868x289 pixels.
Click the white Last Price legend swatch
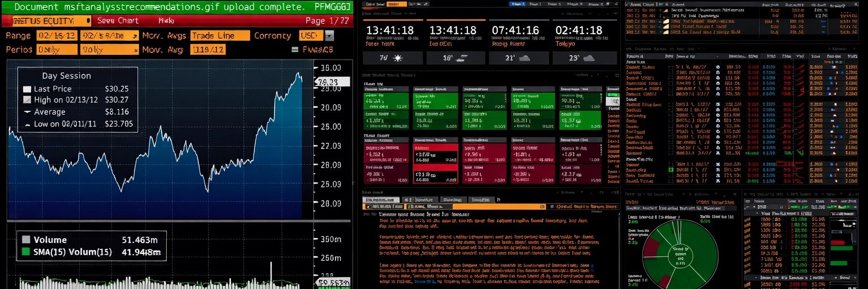27,89
